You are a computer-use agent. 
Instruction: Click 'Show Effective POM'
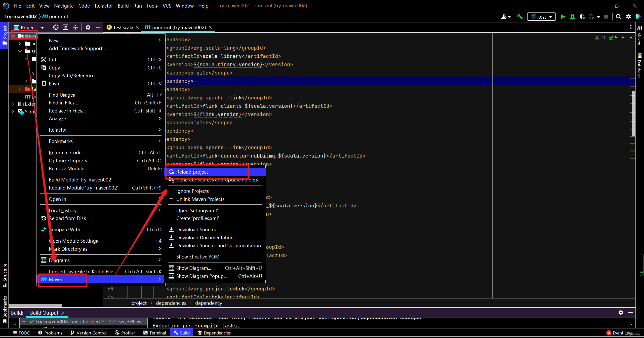(x=198, y=256)
